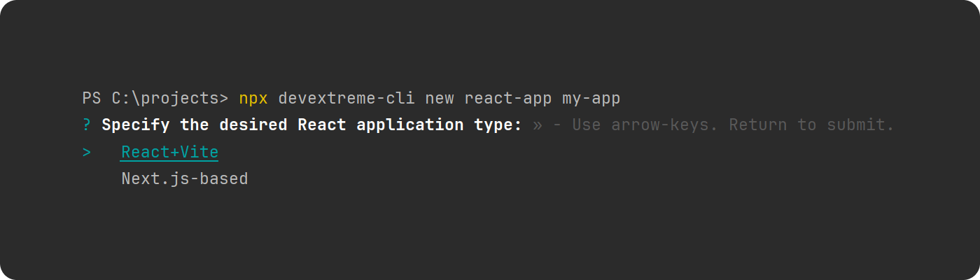
Task: Click the cyan question mark prompt icon
Action: (87, 125)
